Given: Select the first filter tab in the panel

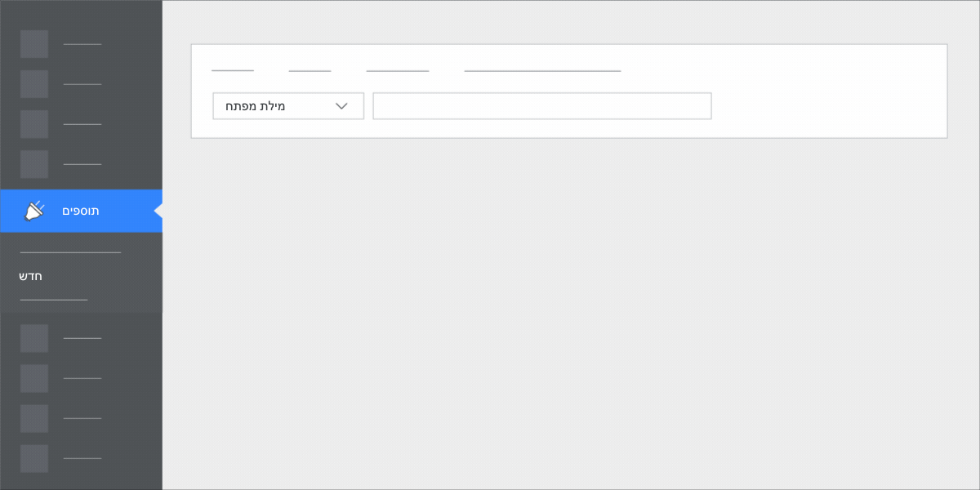Looking at the screenshot, I should point(233,71).
